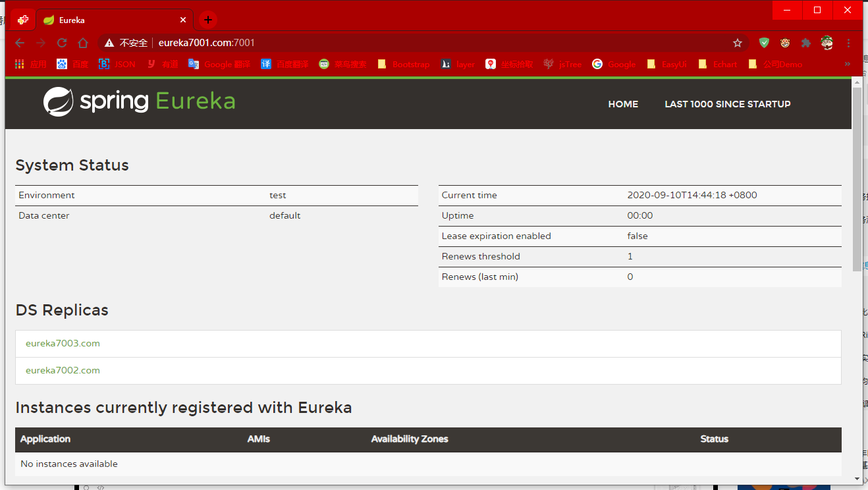Open the HOME navigation item

pyautogui.click(x=623, y=104)
